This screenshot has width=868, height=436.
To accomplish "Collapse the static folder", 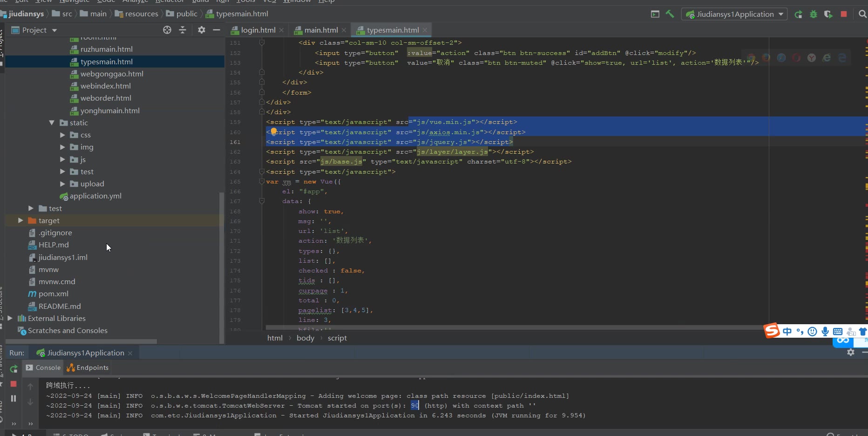I will click(x=52, y=123).
